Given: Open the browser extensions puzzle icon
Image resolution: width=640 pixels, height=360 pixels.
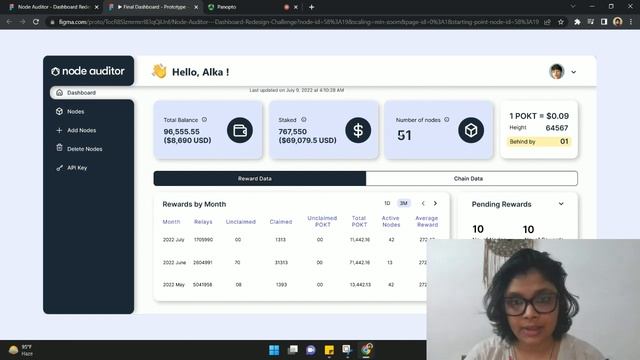Looking at the screenshot, I should tap(577, 22).
